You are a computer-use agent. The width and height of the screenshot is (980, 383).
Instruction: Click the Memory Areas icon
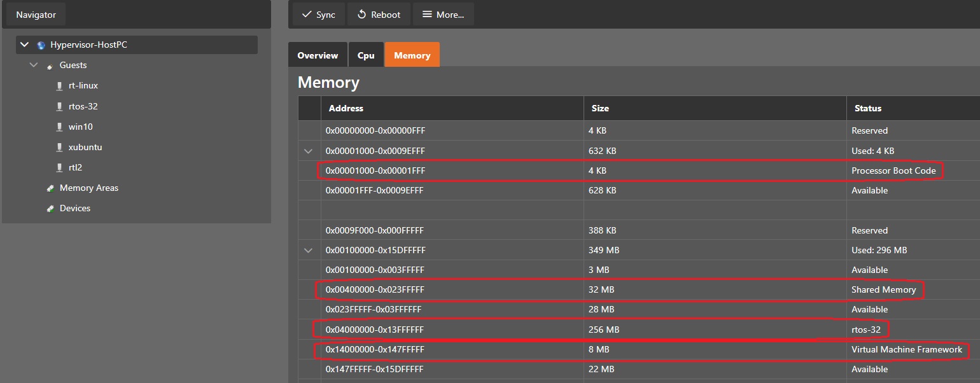pos(50,188)
